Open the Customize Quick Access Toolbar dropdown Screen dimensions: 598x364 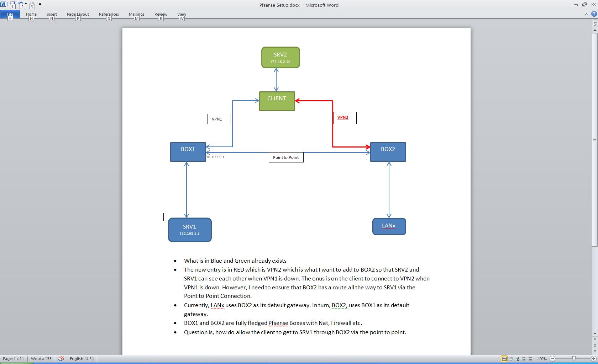[x=40, y=4]
